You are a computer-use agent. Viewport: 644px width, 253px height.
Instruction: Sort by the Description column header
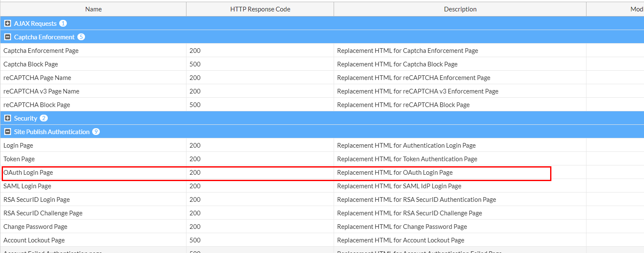pyautogui.click(x=460, y=9)
